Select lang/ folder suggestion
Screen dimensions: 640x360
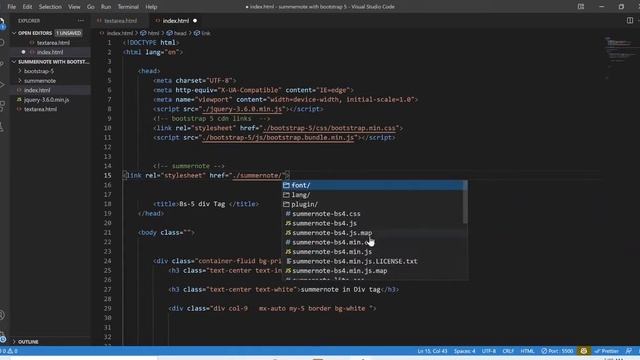tap(373, 195)
